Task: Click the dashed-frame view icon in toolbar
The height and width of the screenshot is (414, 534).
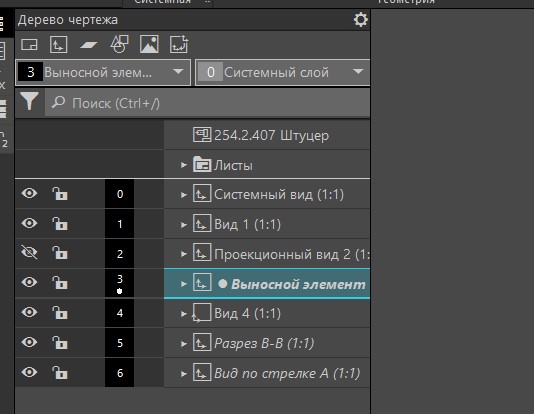Action: point(179,44)
